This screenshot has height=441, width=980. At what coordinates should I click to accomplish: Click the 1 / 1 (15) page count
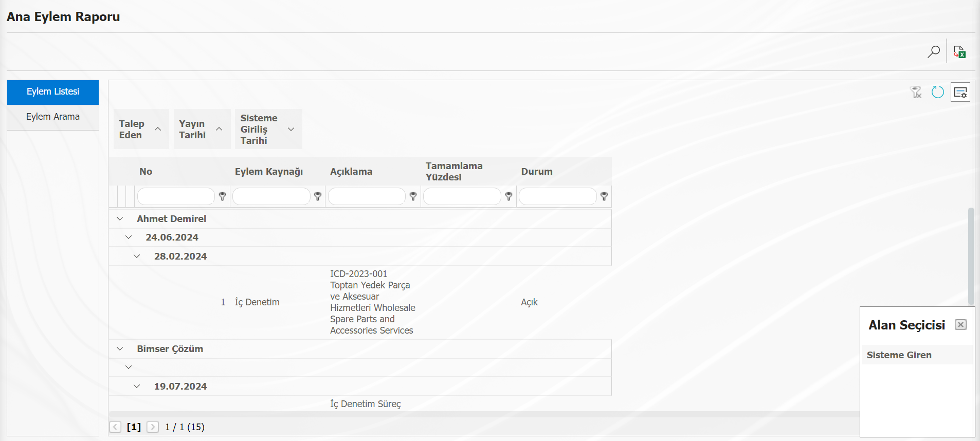(185, 427)
